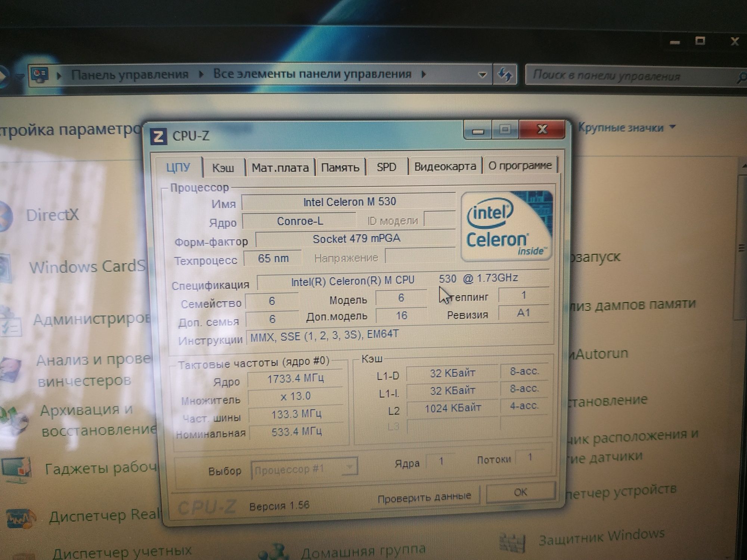
Task: Click the L2 cache value 1024 КБайт
Action: point(452,408)
